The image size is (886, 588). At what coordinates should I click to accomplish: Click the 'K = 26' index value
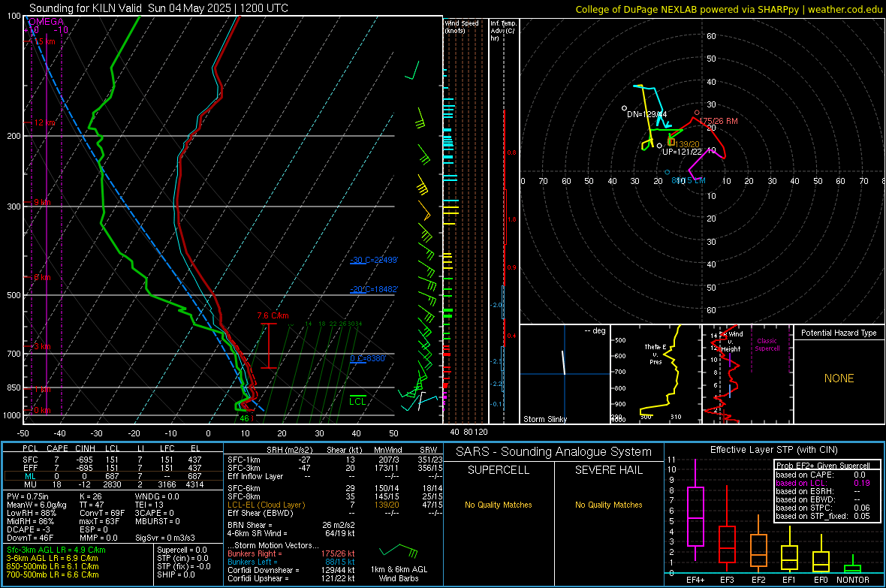[x=90, y=496]
